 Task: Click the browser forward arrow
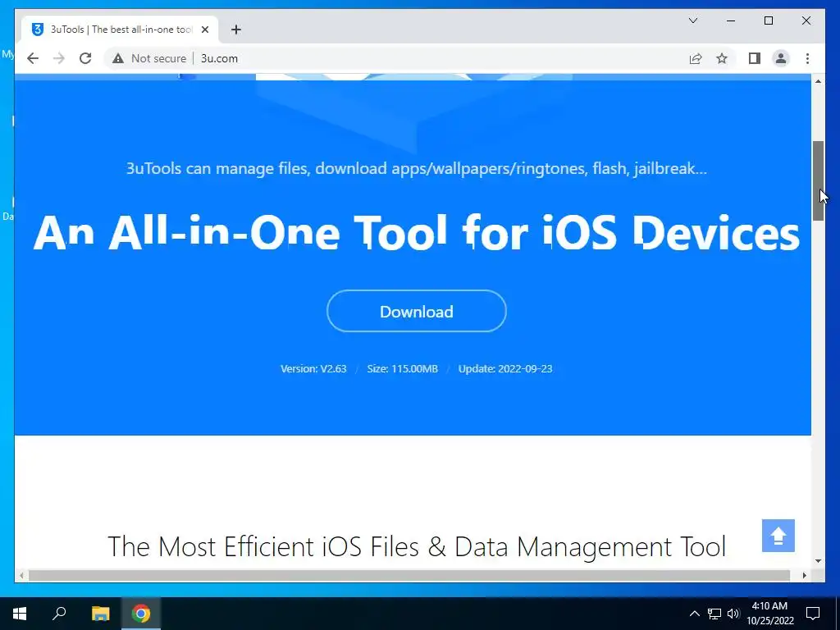click(59, 58)
